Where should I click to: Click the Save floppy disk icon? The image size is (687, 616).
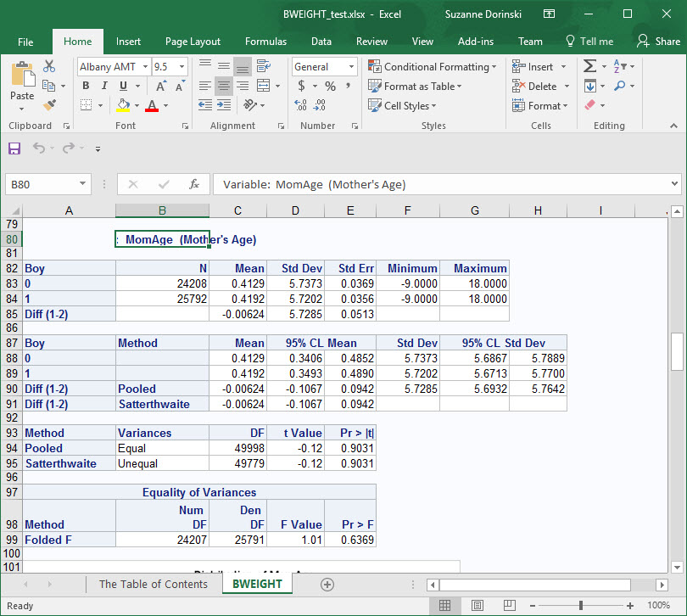[x=14, y=148]
